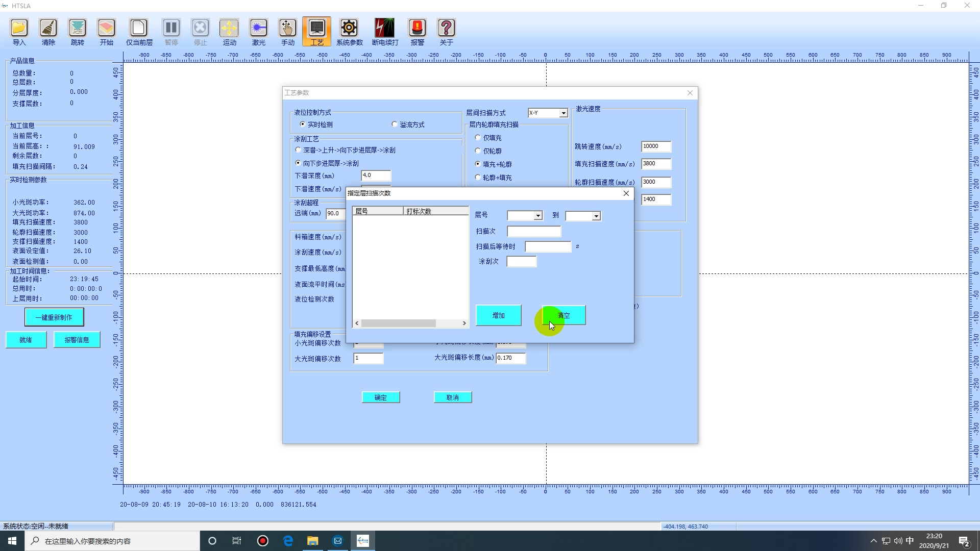The image size is (980, 551).
Task: Open the 运动 motion control icon
Action: click(229, 32)
